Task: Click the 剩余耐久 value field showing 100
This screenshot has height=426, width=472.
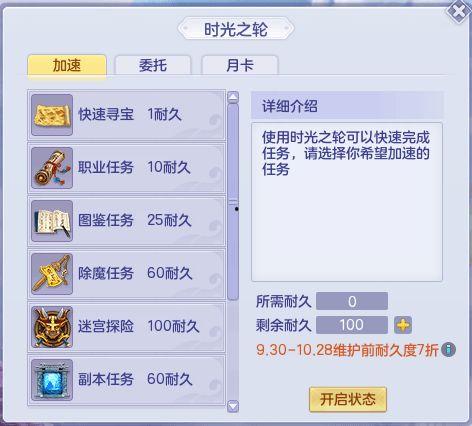Action: point(352,325)
